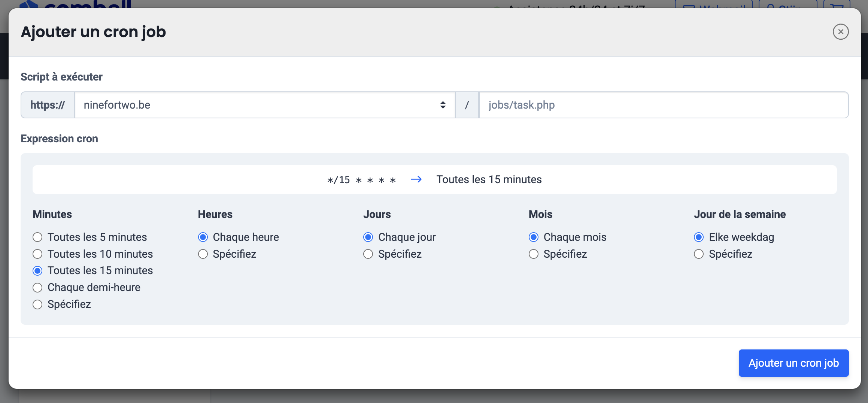The height and width of the screenshot is (403, 868).
Task: Choose Spécifiez under Jour de la semaine
Action: 699,254
